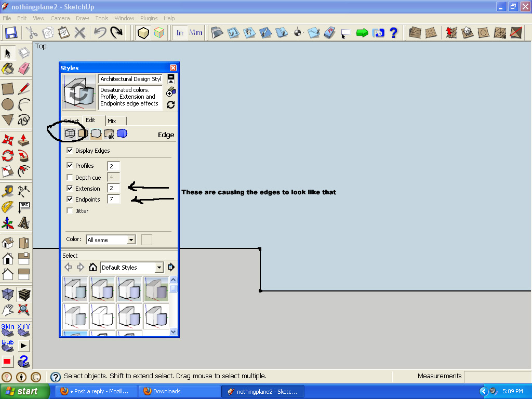Viewport: 532px width, 399px height.
Task: Open the Color 'All same' dropdown
Action: [131, 240]
